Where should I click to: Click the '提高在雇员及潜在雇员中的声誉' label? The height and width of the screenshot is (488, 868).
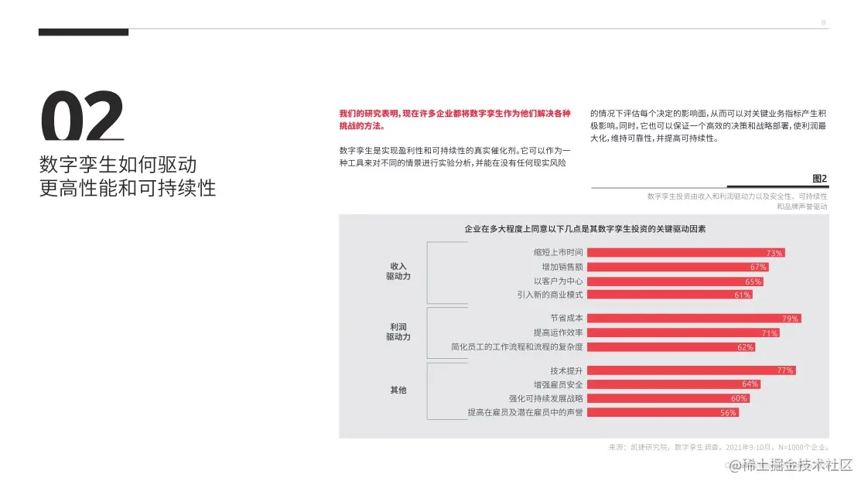pos(525,412)
